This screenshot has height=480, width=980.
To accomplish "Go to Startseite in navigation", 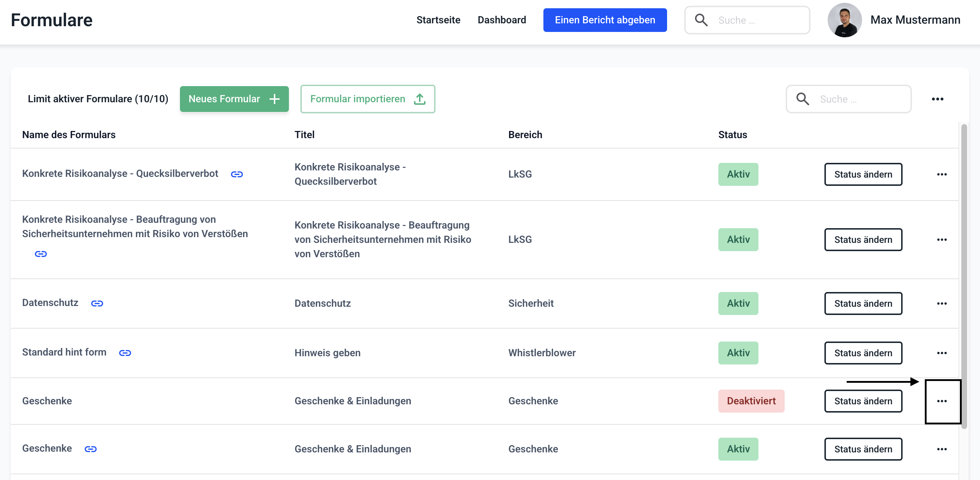I will coord(438,20).
